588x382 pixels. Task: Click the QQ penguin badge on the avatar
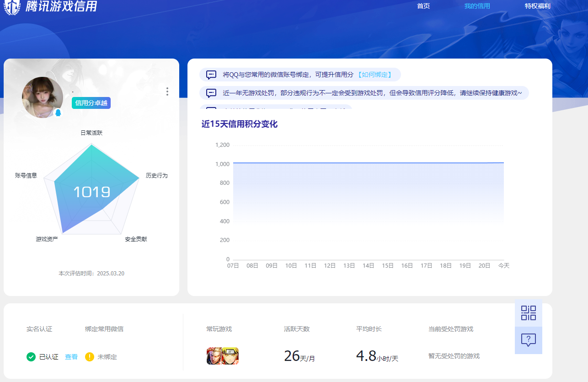(x=58, y=113)
